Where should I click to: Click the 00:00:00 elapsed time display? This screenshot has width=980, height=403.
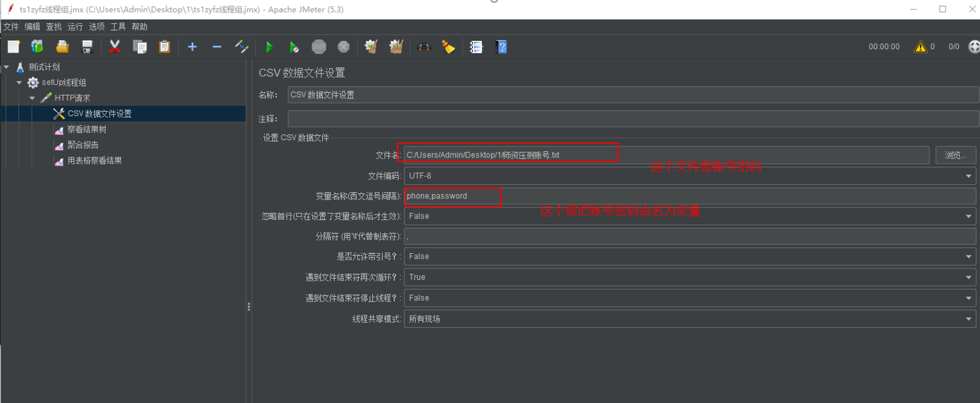(884, 46)
